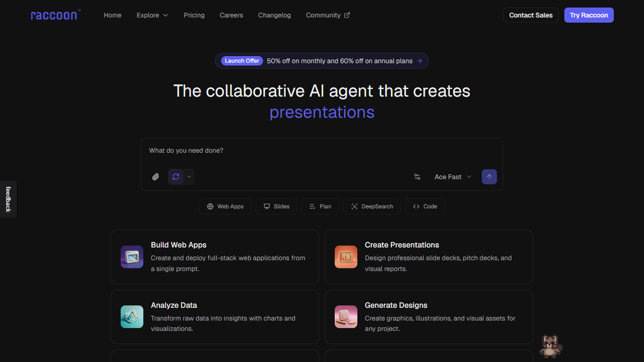Image resolution: width=644 pixels, height=362 pixels.
Task: Focus the 'What do you need done?' input
Action: pos(322,150)
